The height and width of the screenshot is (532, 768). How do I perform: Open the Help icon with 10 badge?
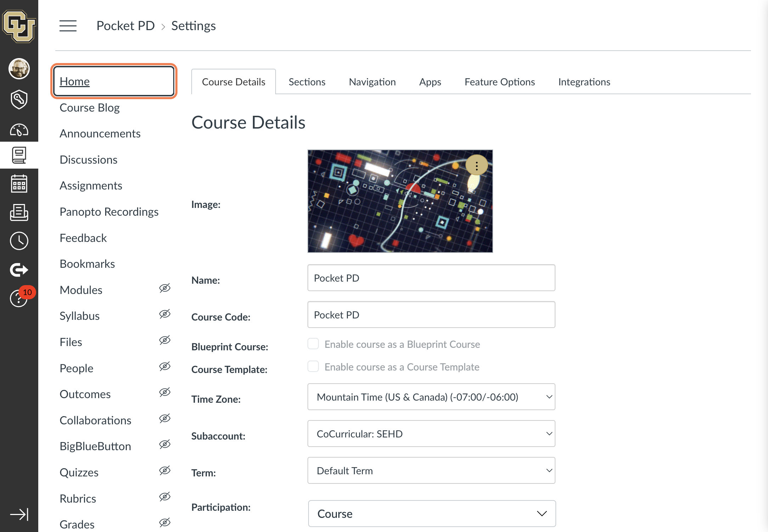19,298
